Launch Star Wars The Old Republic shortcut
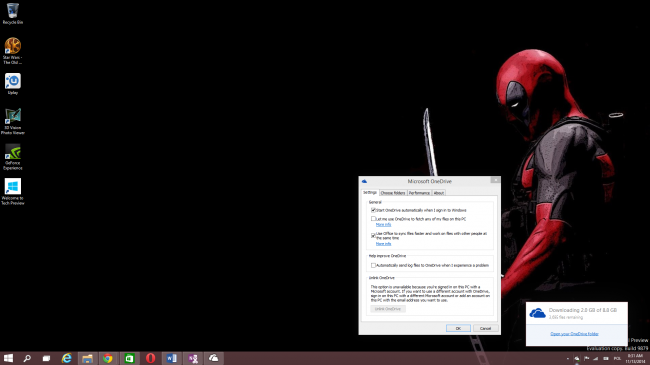 click(12, 50)
